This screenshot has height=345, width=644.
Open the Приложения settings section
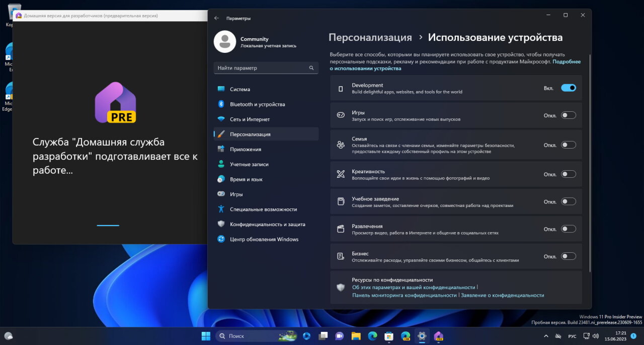[x=266, y=149]
